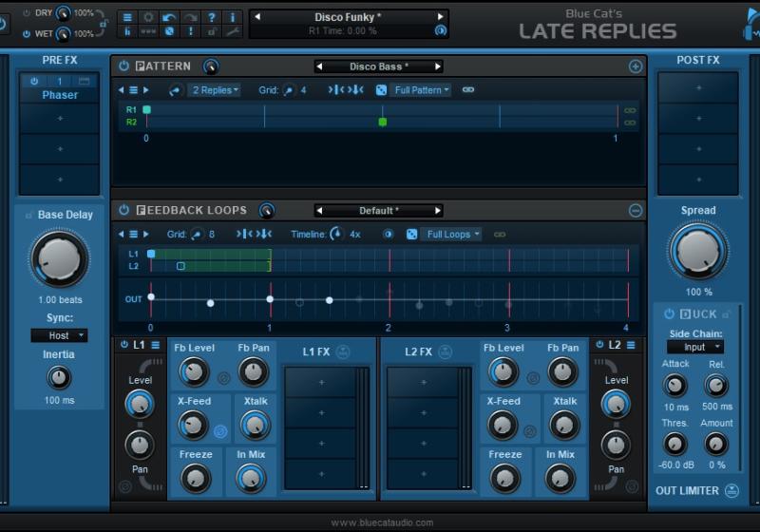Open the L1 loop menu icon
Image resolution: width=760 pixels, height=532 pixels.
click(155, 345)
